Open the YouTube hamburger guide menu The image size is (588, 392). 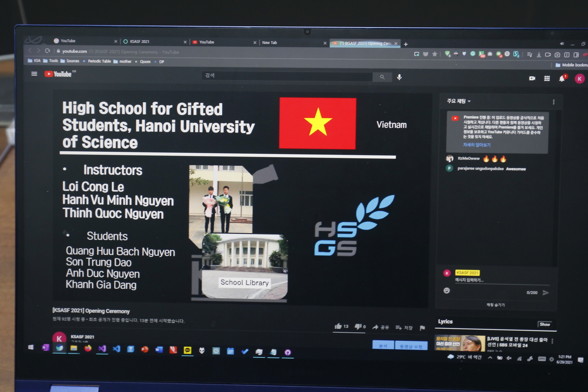pos(34,74)
